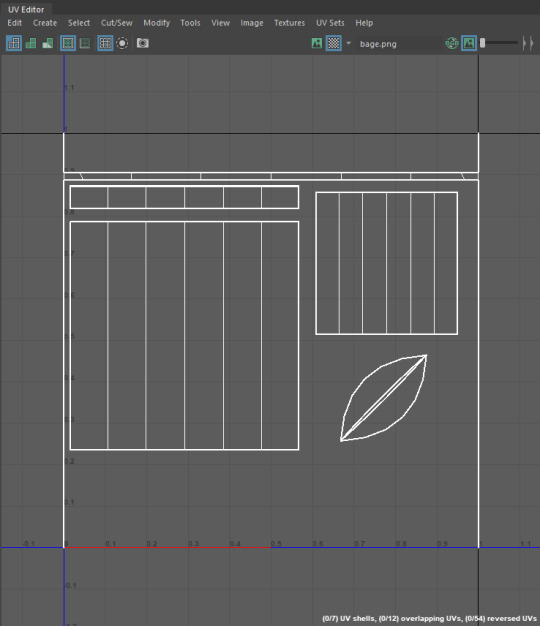The image size is (540, 626).
Task: Toggle UV distortion shading icon
Action: [x=48, y=43]
